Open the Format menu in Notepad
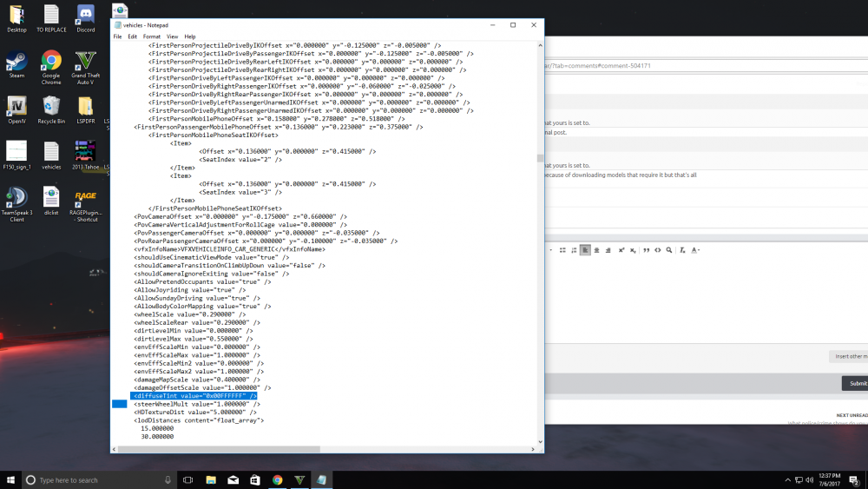The height and width of the screenshot is (489, 868). point(152,36)
